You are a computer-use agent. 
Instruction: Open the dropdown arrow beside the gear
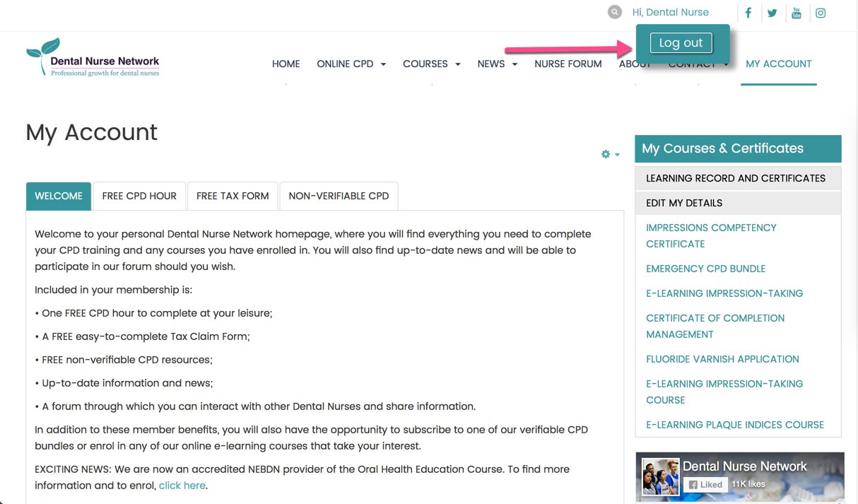(617, 155)
